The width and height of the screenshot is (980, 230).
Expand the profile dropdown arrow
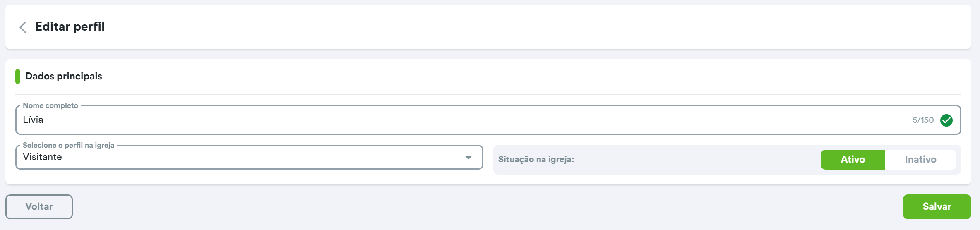point(468,158)
